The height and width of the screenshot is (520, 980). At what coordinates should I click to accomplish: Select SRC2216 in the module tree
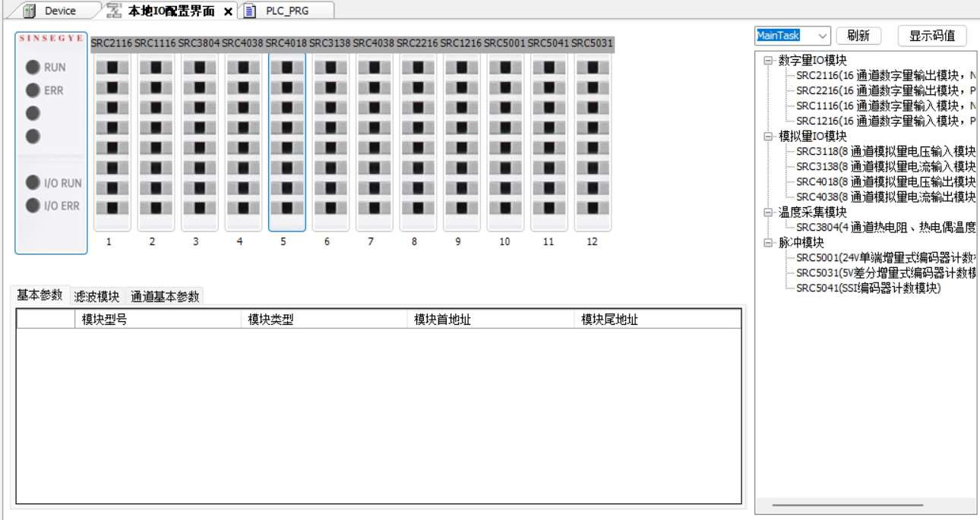point(886,90)
